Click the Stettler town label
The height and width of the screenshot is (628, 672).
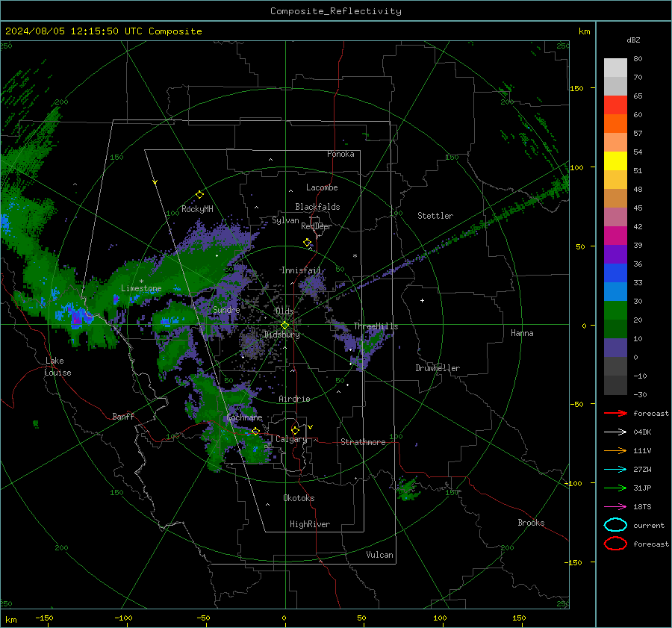tap(435, 216)
